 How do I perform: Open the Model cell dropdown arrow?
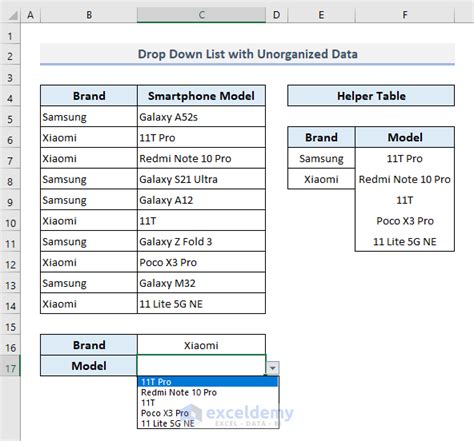tap(273, 368)
